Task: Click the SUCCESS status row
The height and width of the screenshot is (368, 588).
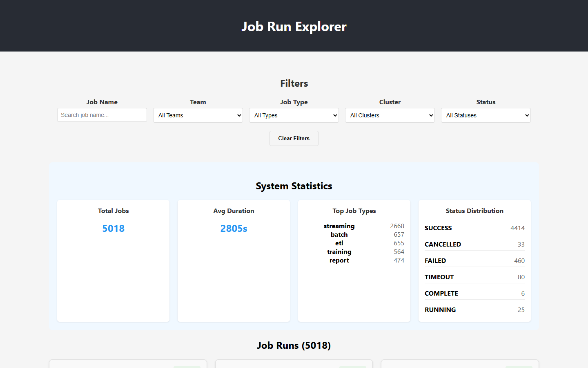Action: click(474, 228)
